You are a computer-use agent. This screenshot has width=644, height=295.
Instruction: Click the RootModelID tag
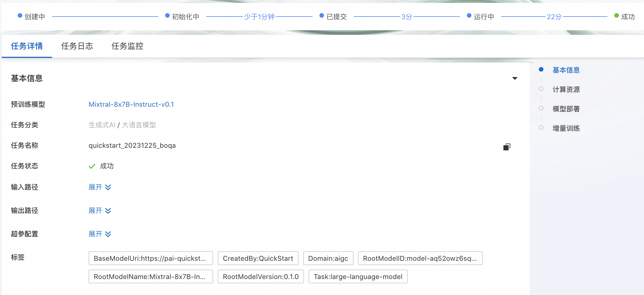coord(420,258)
